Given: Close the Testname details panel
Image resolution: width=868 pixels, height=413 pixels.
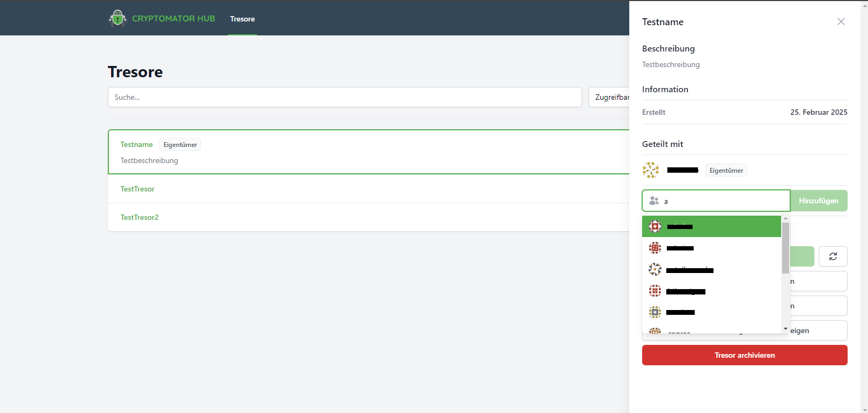Looking at the screenshot, I should tap(841, 21).
